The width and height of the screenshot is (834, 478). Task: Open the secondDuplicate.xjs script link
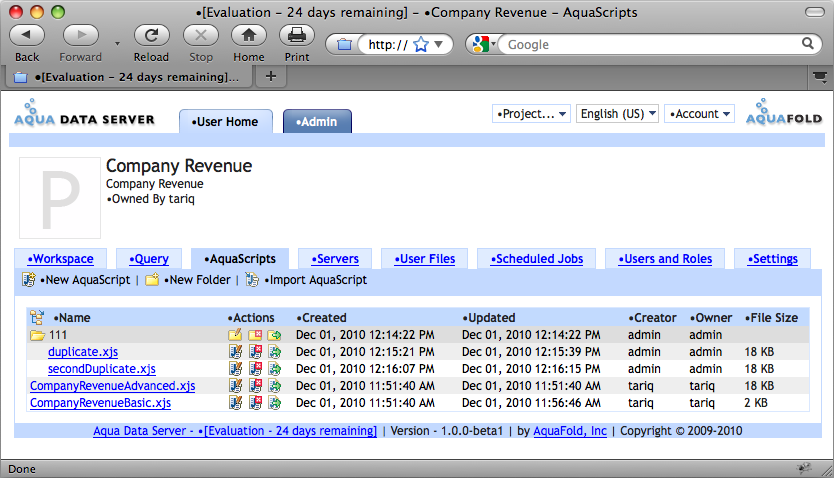point(102,369)
